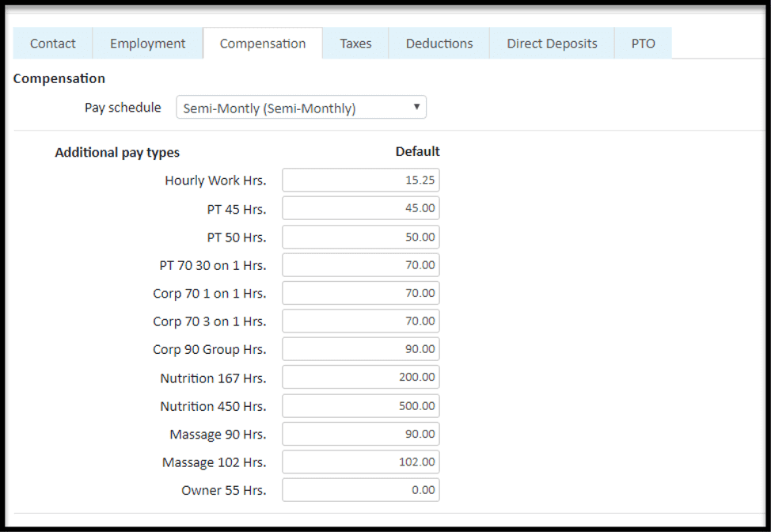
Task: Click the Hourly Work Hrs. default field
Action: pyautogui.click(x=360, y=180)
